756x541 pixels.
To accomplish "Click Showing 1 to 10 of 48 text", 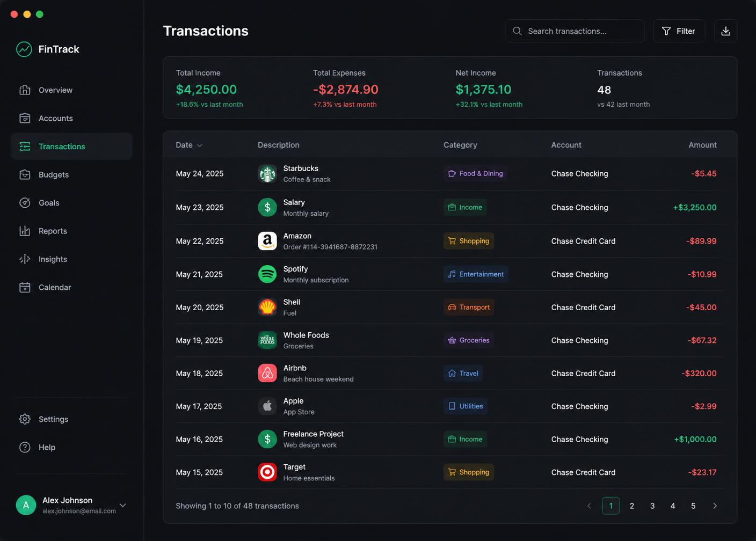I will pos(237,506).
